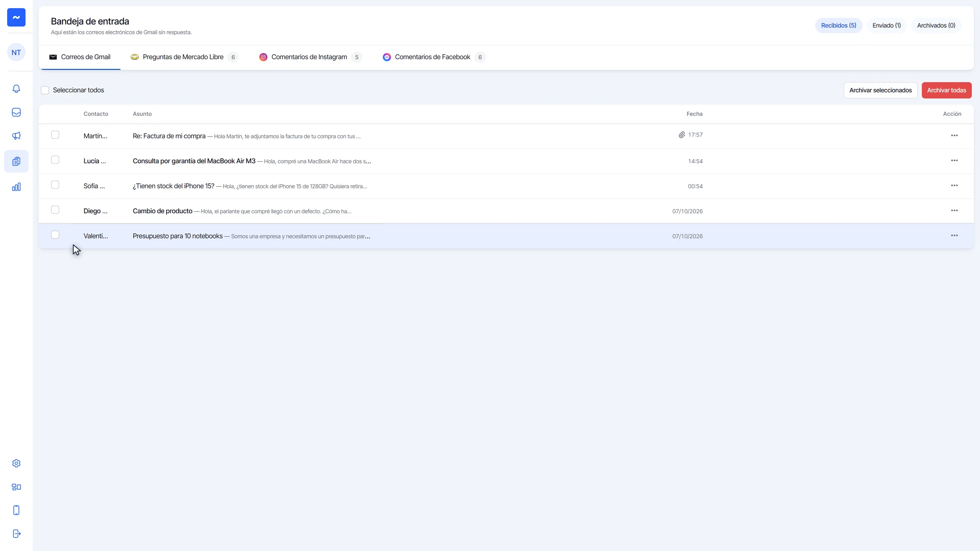Screen dimensions: 980x551
Task: Open email ¿Tienen stock del iPhone 15?
Action: tap(506, 186)
